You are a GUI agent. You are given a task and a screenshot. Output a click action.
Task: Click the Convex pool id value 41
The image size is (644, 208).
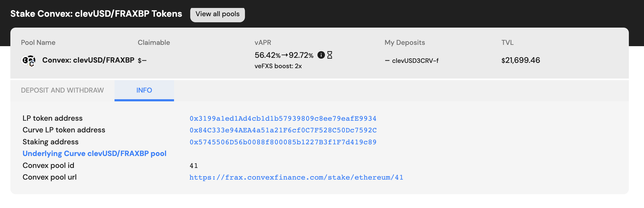(194, 166)
